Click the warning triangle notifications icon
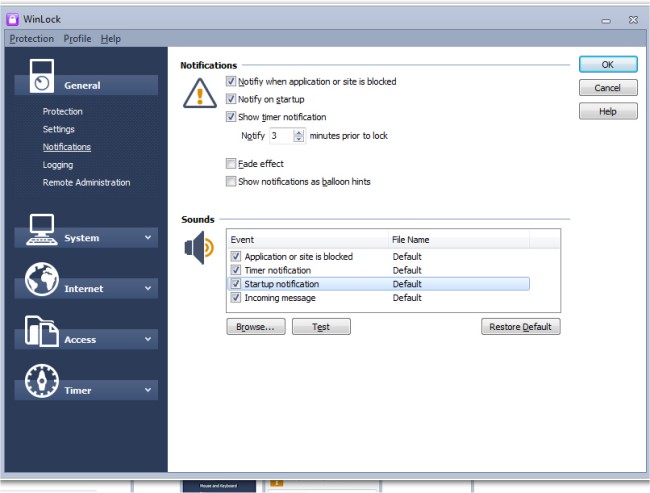Screen dimensions: 650x493 pyautogui.click(x=200, y=93)
